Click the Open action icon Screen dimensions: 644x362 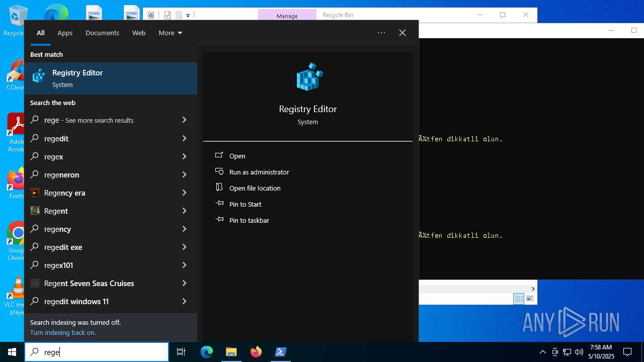(x=219, y=155)
